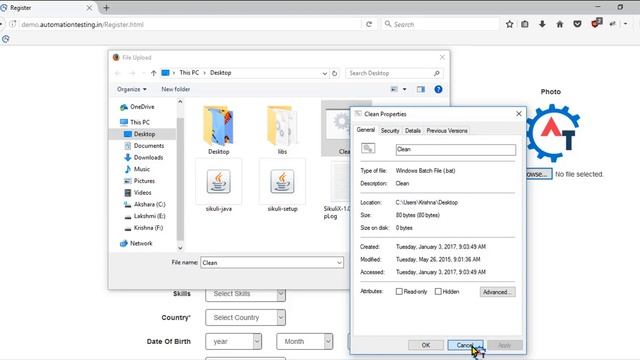Change view layout icon in File Upload
Viewport: 640px width, 360px height.
pyautogui.click(x=394, y=89)
